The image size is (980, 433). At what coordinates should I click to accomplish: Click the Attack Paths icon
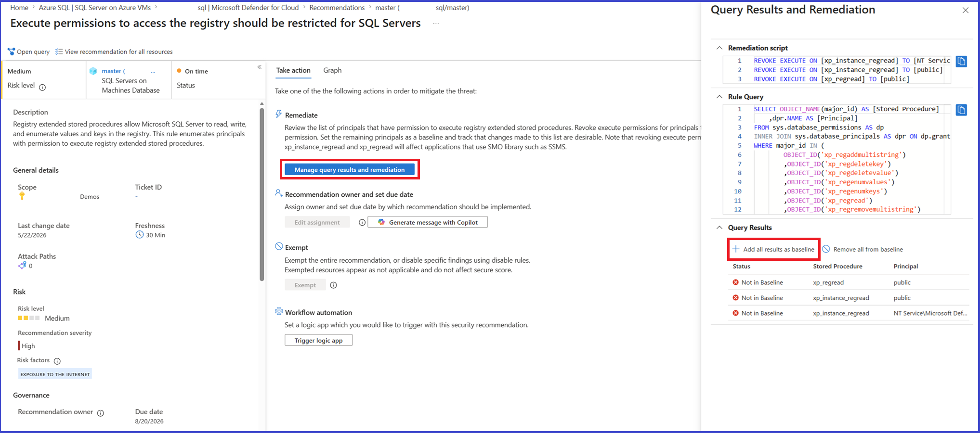pyautogui.click(x=22, y=265)
